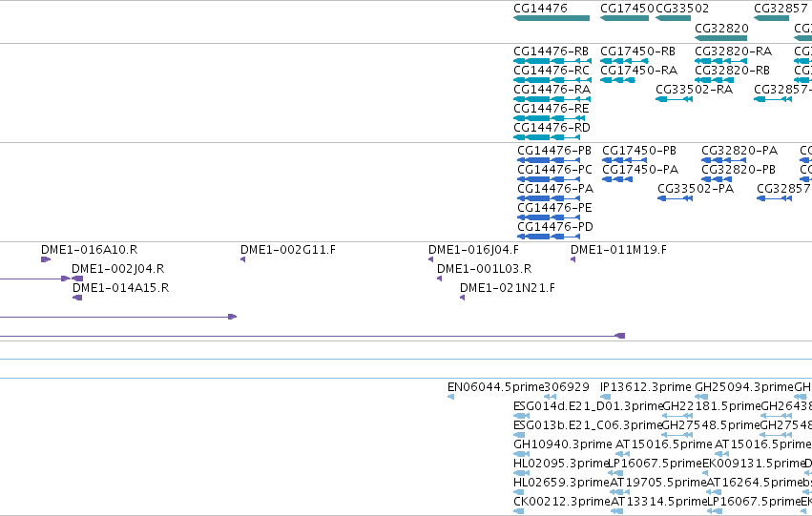
Task: Select BAC end DME1-011M19.F
Action: point(618,250)
